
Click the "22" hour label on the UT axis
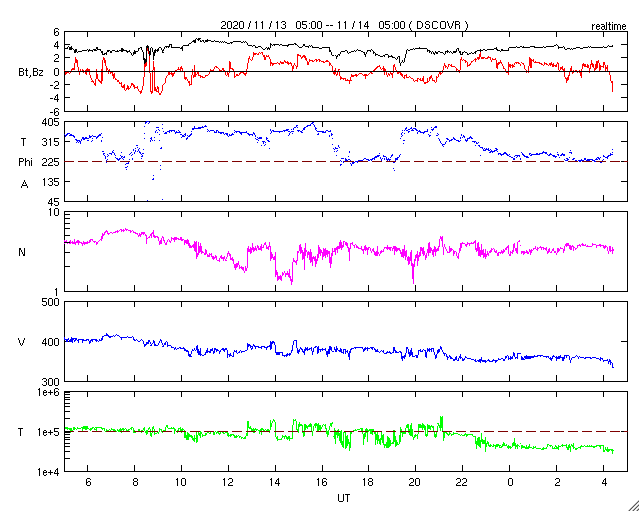(x=462, y=482)
